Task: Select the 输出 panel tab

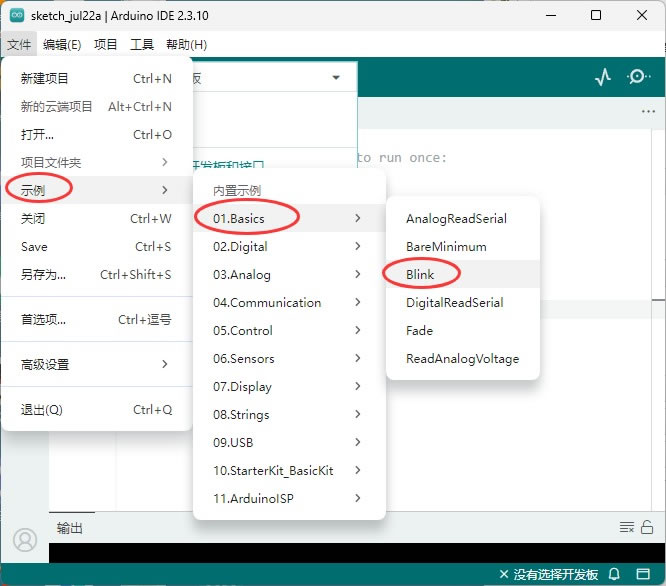Action: (x=70, y=528)
